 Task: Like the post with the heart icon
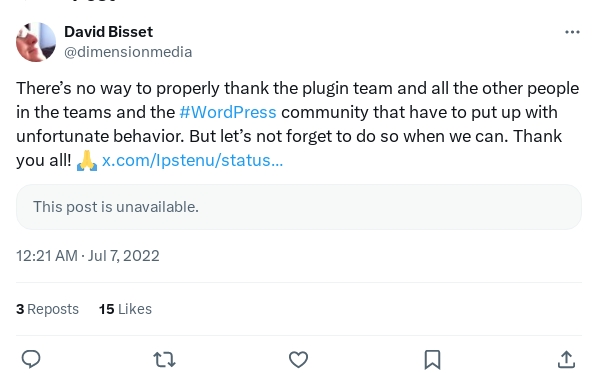coord(298,359)
